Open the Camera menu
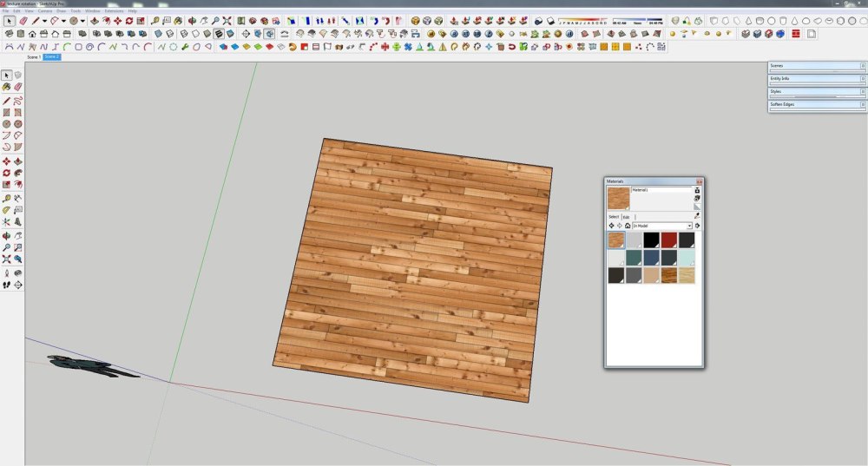Image resolution: width=868 pixels, height=466 pixels. 44,11
